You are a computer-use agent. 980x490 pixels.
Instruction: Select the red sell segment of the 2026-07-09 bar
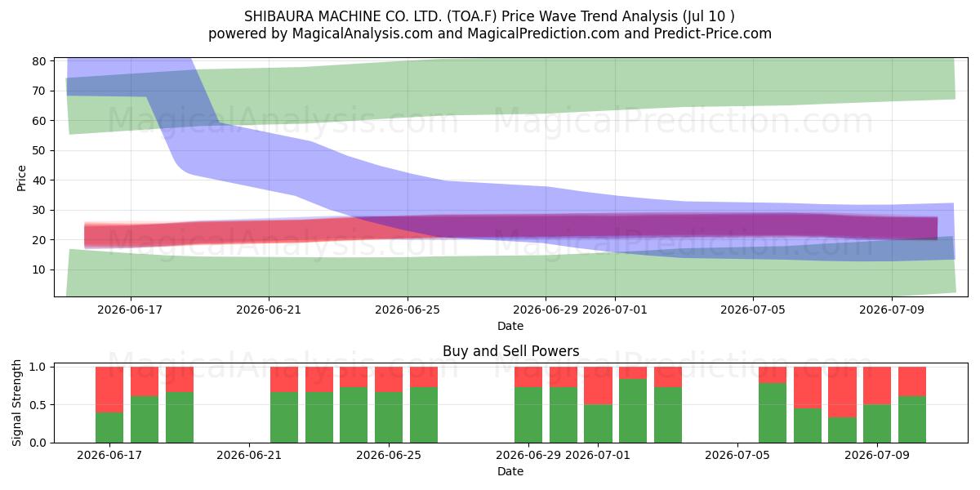pyautogui.click(x=877, y=385)
